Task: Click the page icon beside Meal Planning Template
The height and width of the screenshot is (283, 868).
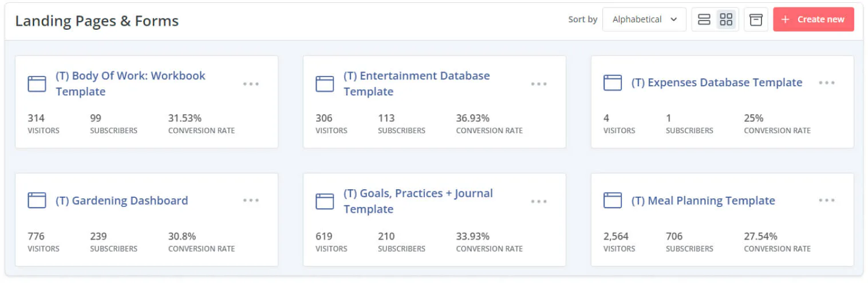Action: (x=613, y=200)
